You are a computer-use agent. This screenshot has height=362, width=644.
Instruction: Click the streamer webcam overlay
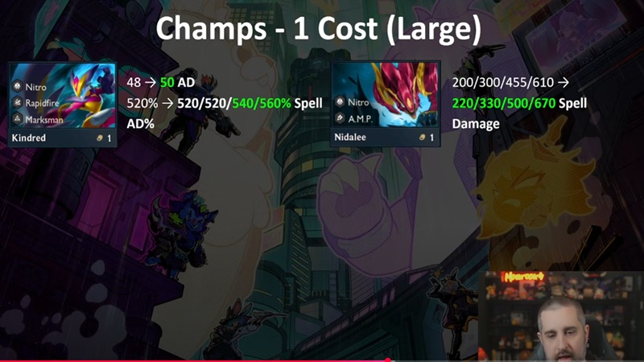(x=560, y=315)
